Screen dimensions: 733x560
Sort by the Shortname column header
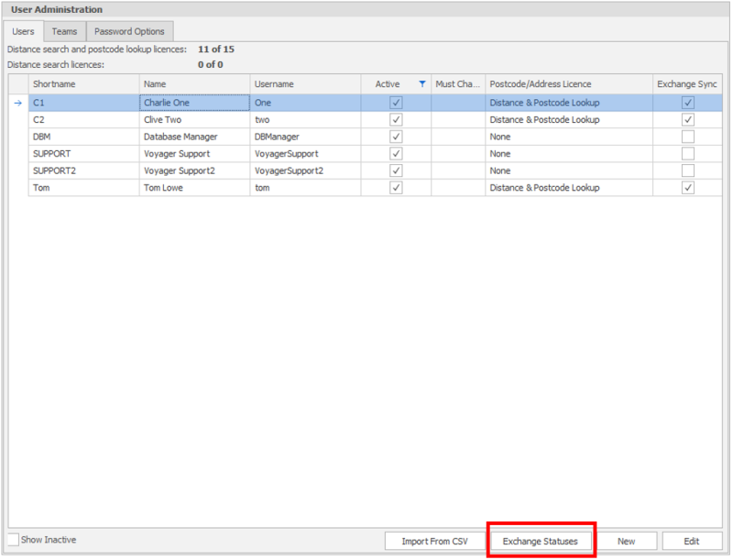[x=82, y=84]
